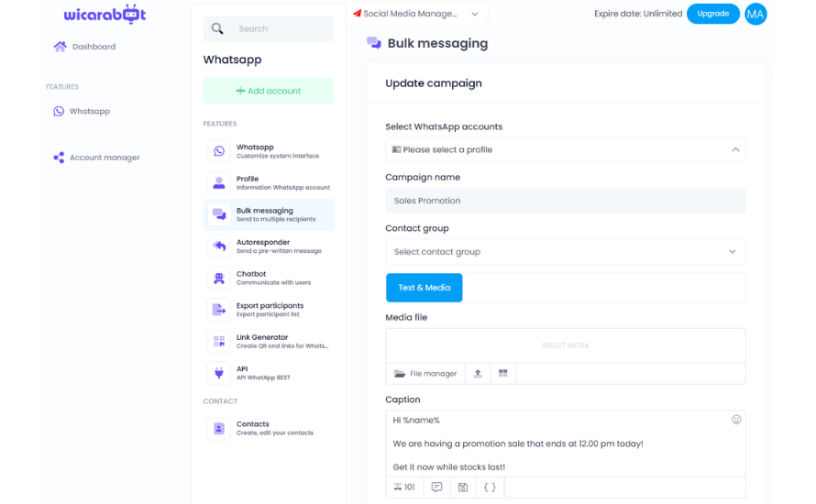Click the Campaign name field Sales Promotion
The height and width of the screenshot is (504, 816).
point(566,201)
